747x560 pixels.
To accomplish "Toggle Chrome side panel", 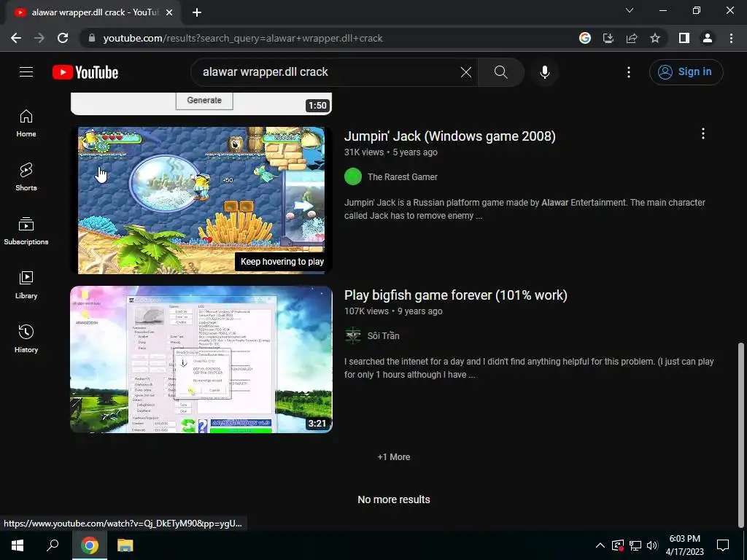I will tap(684, 38).
